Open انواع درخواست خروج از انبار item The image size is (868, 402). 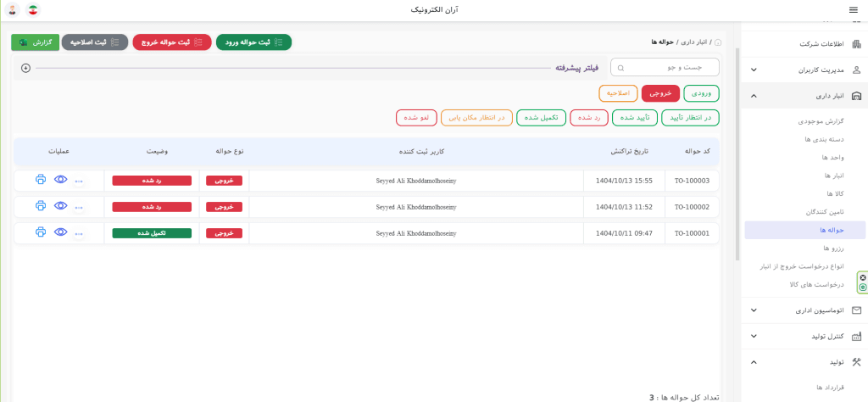click(x=802, y=266)
